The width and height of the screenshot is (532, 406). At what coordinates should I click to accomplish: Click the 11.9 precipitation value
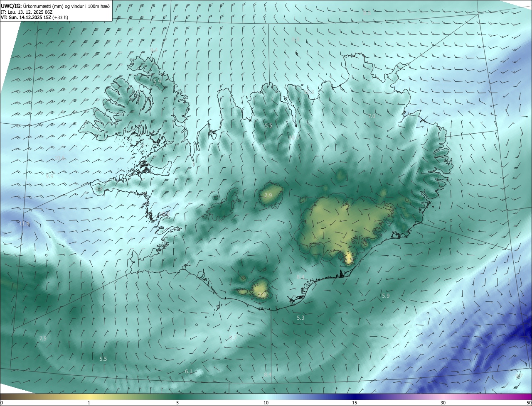click(24, 224)
